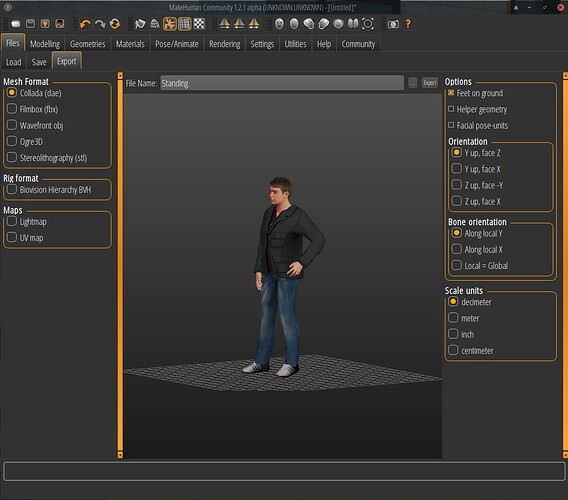Click the MakeHuman app icon in title bar
568x500 pixels.
[8, 7]
